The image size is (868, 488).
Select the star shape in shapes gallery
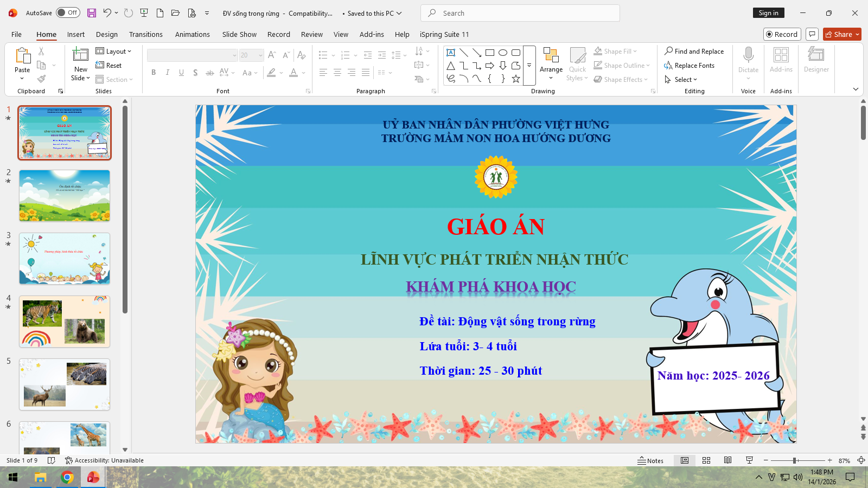[x=516, y=79]
